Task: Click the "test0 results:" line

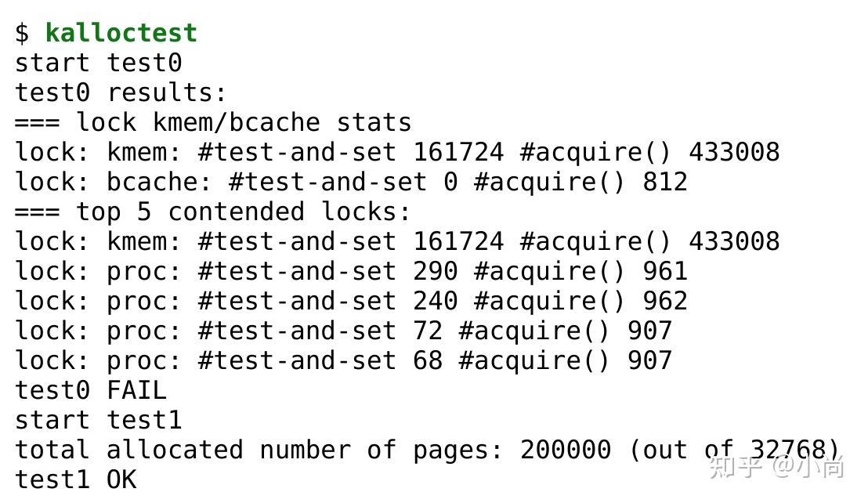Action: [121, 92]
